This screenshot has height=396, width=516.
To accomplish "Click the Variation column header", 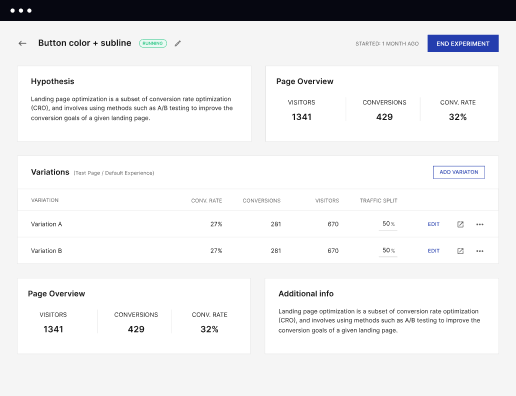I will click(45, 200).
